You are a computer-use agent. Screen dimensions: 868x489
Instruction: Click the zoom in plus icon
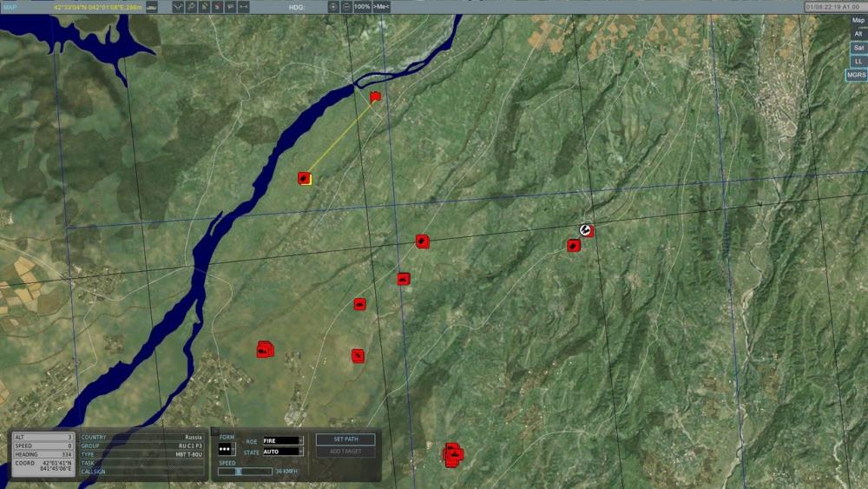pyautogui.click(x=333, y=6)
